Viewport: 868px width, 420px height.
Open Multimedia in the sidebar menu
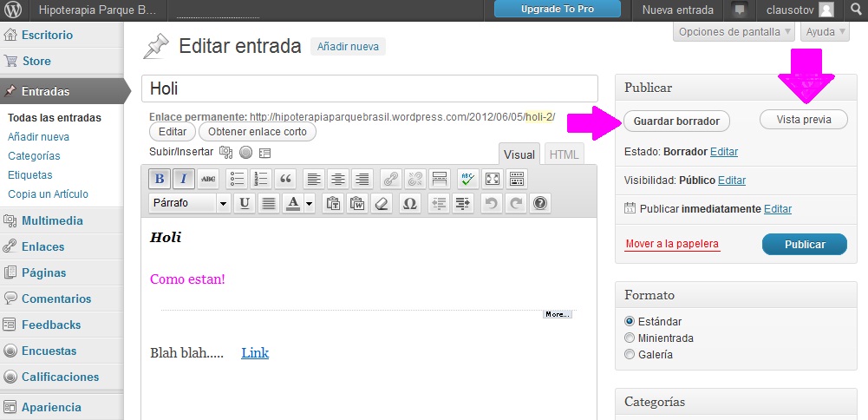[x=52, y=220]
